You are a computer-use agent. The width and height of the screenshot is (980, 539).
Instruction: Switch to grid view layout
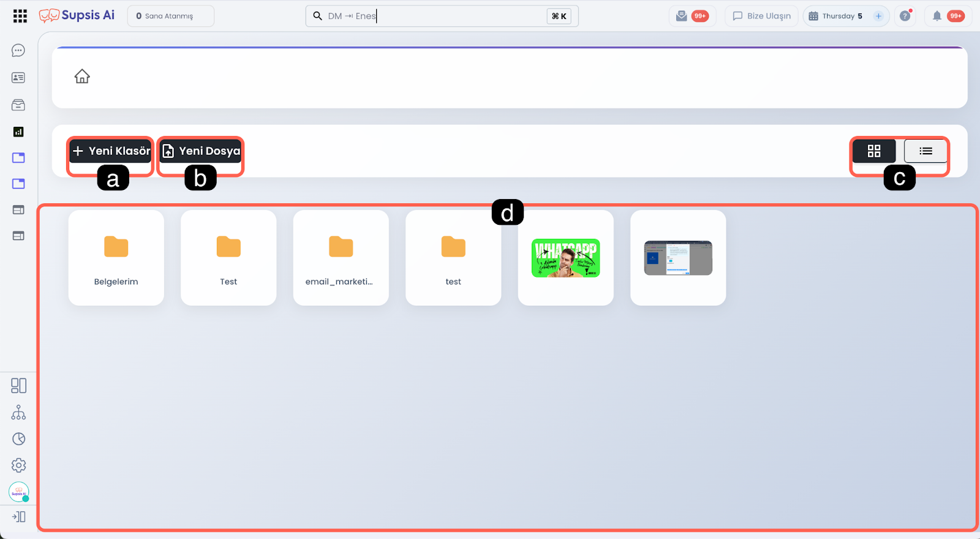coord(874,151)
